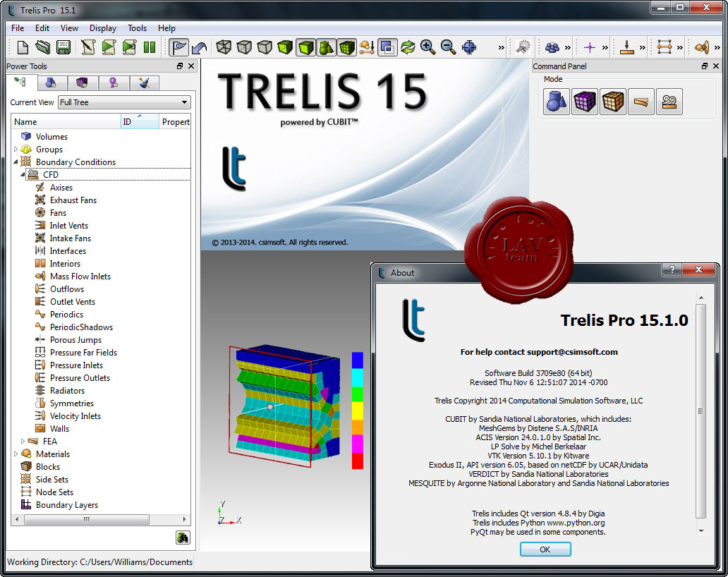728x577 pixels.
Task: Select the Walls tree item
Action: [59, 429]
